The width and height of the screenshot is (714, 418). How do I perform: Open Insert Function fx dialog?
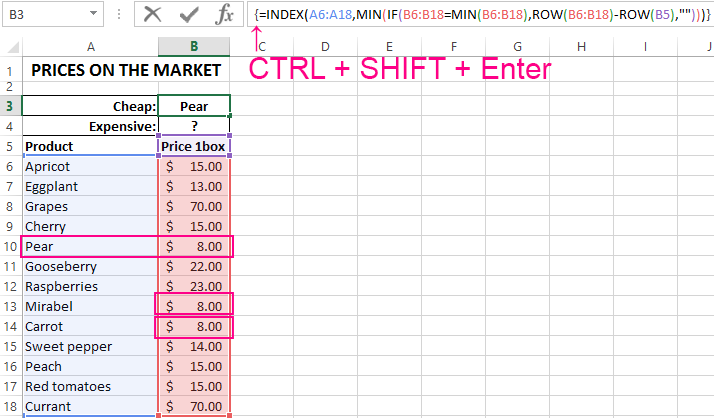(x=225, y=15)
